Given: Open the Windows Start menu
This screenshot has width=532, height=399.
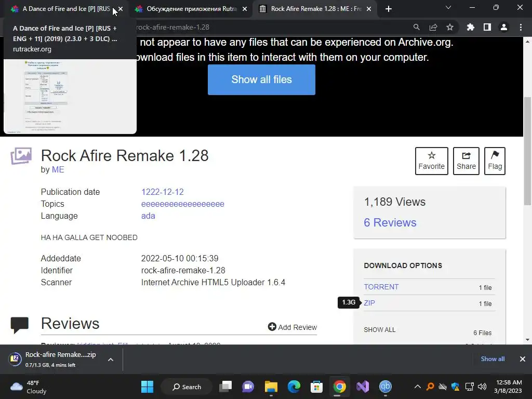Looking at the screenshot, I should (x=147, y=387).
